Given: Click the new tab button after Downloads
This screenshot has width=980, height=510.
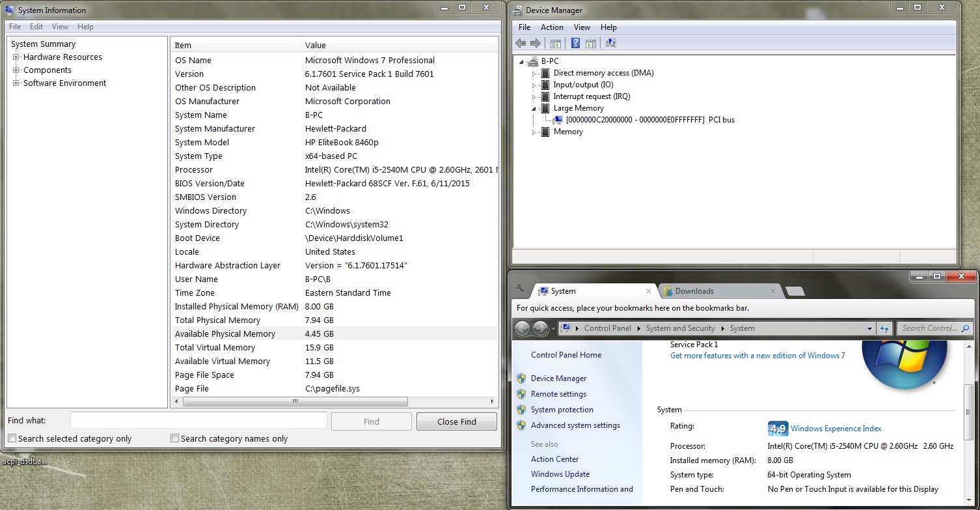Looking at the screenshot, I should click(x=795, y=291).
